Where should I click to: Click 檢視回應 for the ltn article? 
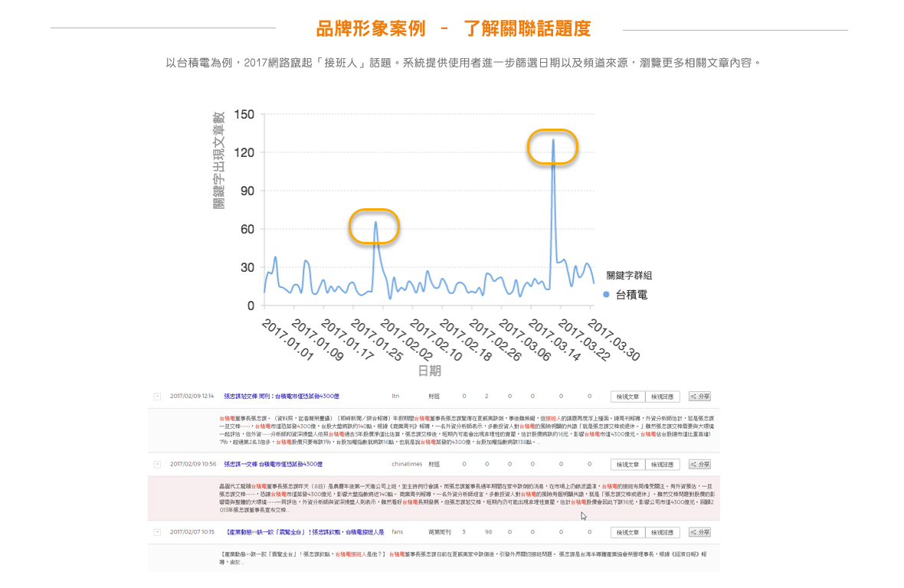click(x=662, y=397)
